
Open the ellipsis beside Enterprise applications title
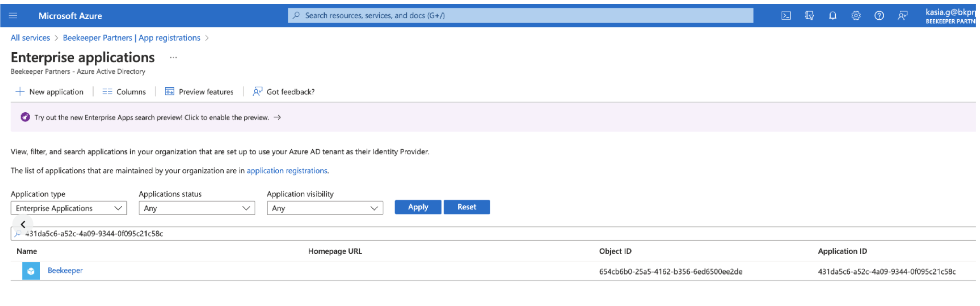pos(173,58)
